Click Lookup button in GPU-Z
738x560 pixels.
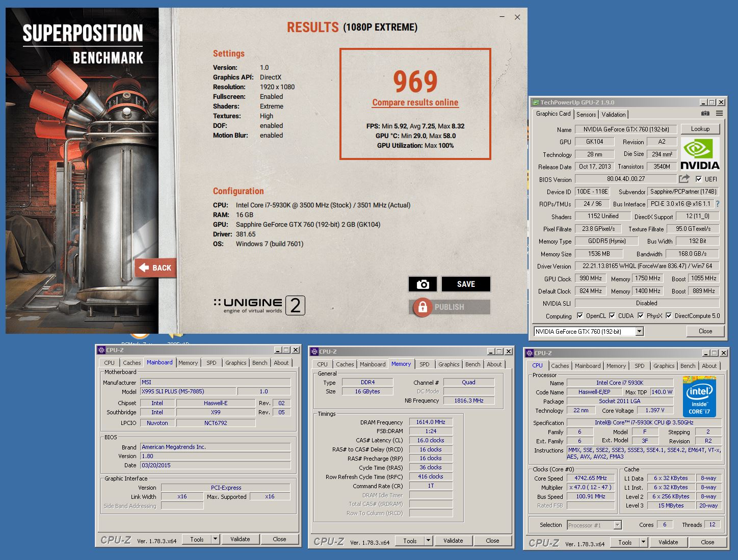point(700,129)
